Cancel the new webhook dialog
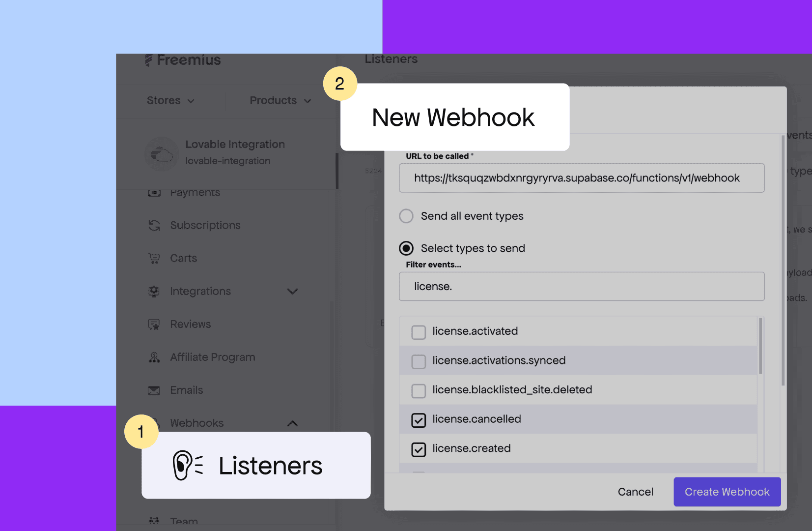 pos(635,492)
